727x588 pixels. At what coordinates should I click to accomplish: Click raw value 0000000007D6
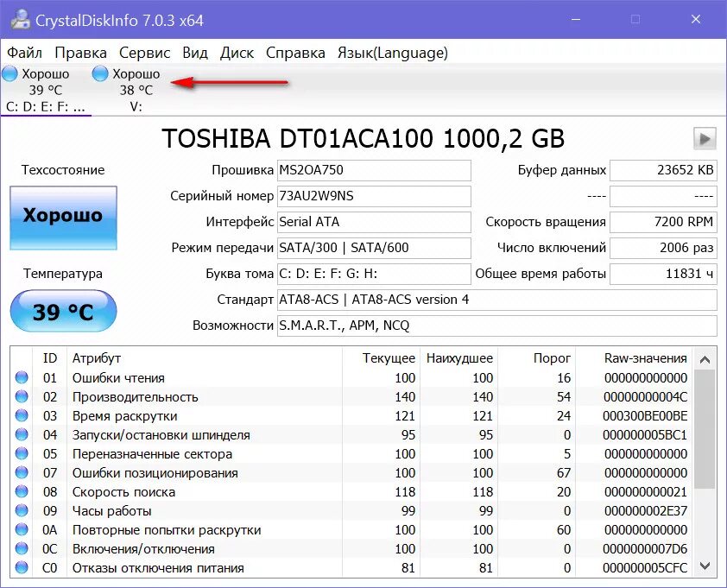tap(645, 549)
